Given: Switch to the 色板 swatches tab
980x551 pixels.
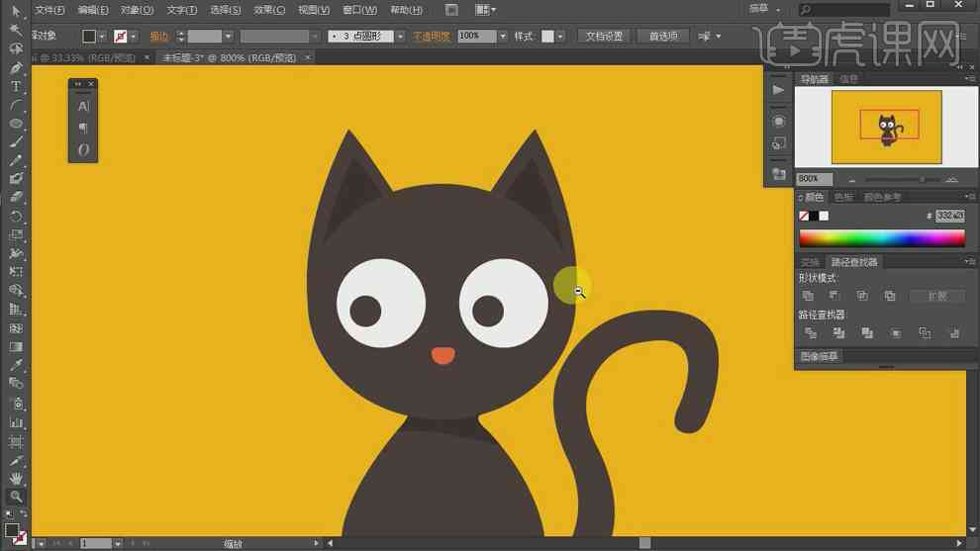Looking at the screenshot, I should pyautogui.click(x=843, y=198).
